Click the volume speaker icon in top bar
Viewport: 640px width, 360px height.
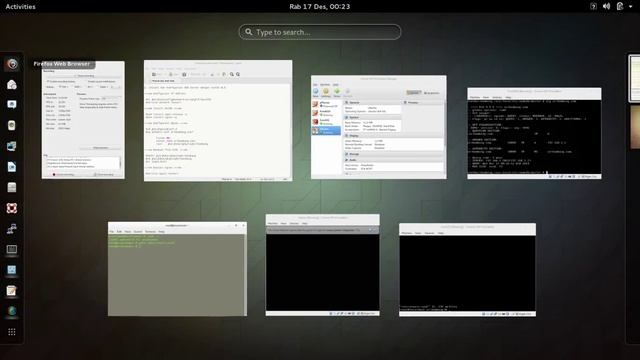coord(607,6)
